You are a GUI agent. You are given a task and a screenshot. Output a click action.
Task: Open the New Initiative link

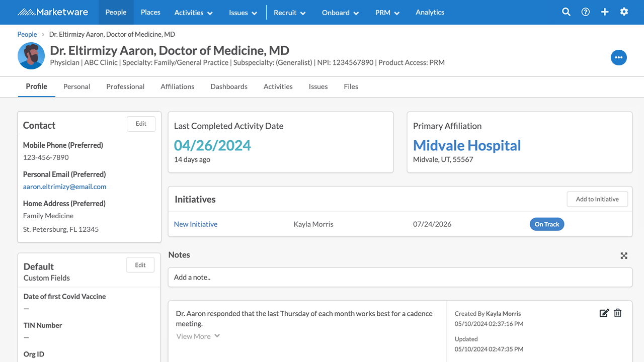196,224
